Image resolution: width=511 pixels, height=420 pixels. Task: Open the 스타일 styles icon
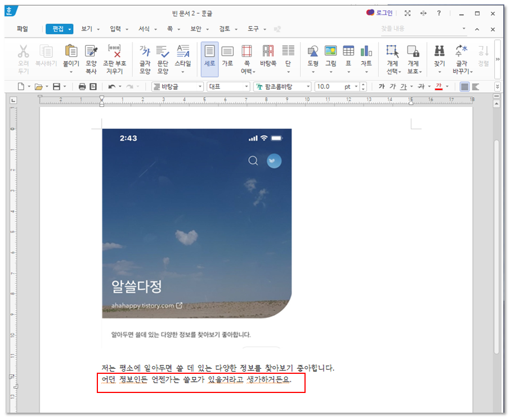(x=183, y=52)
